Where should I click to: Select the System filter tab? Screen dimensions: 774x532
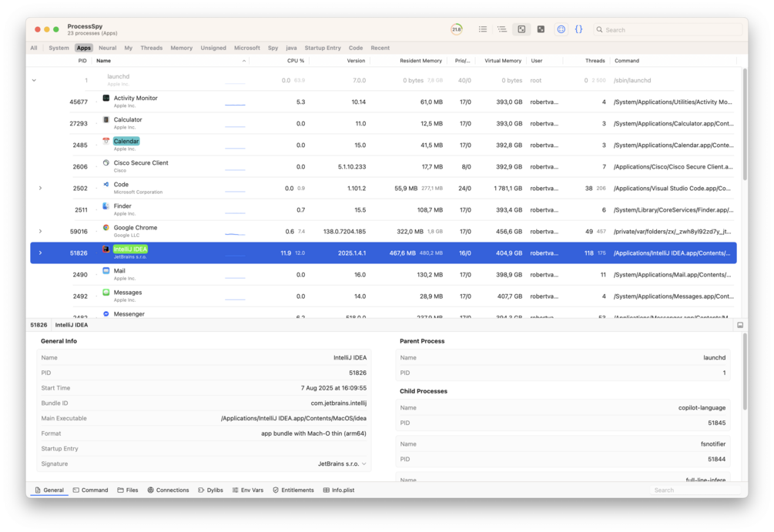(x=59, y=48)
